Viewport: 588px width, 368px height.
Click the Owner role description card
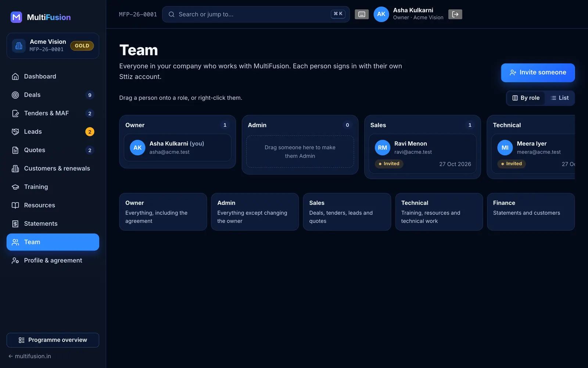point(163,212)
